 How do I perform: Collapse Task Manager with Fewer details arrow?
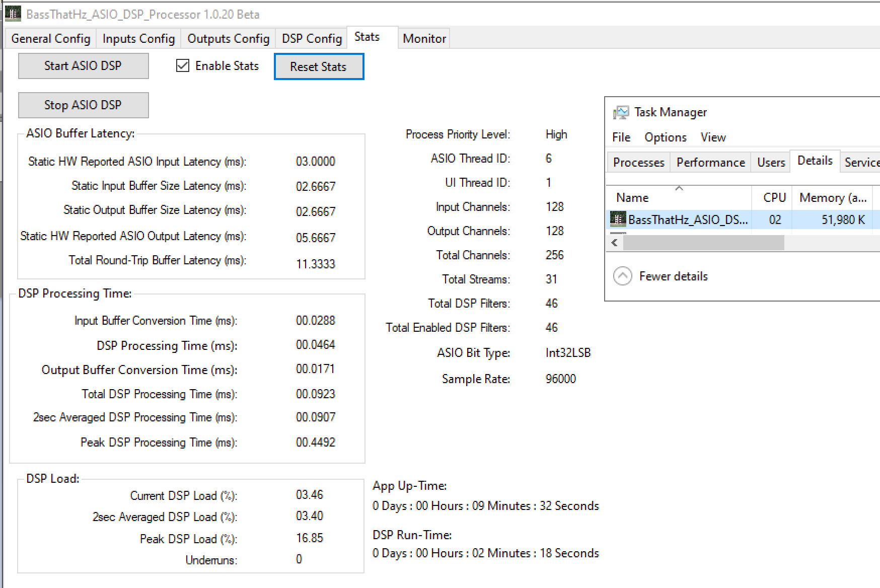[x=623, y=276]
